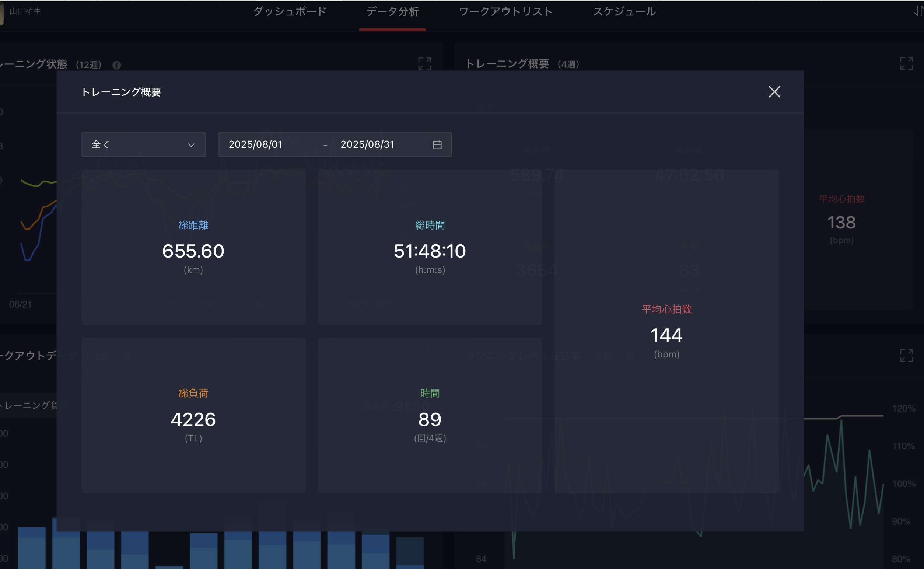Image resolution: width=924 pixels, height=569 pixels.
Task: Click the info icon beside トレーニング状態
Action: pyautogui.click(x=117, y=65)
